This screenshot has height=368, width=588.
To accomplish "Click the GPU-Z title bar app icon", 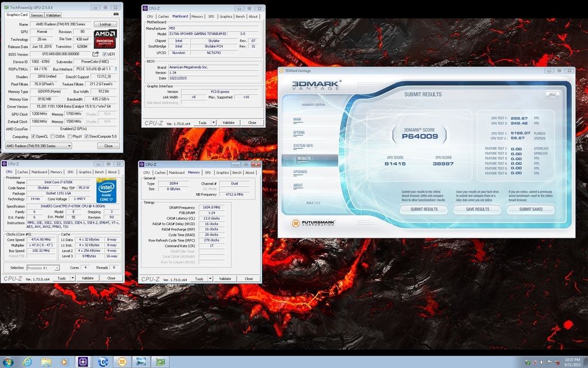I will pos(6,7).
